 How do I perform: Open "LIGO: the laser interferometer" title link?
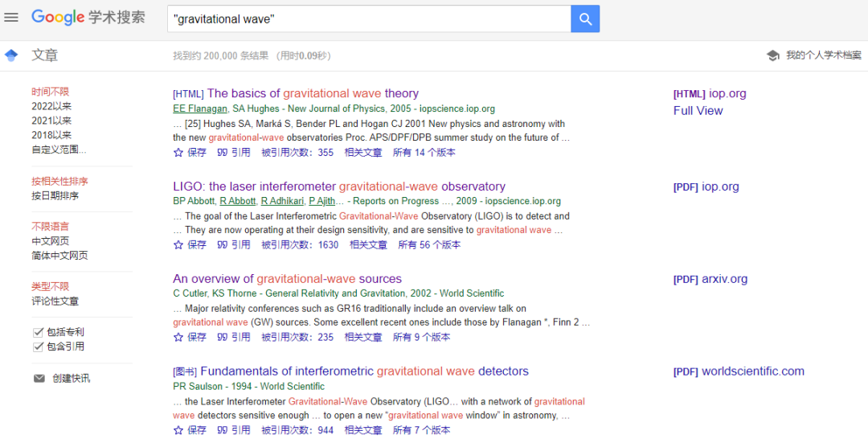tap(339, 186)
